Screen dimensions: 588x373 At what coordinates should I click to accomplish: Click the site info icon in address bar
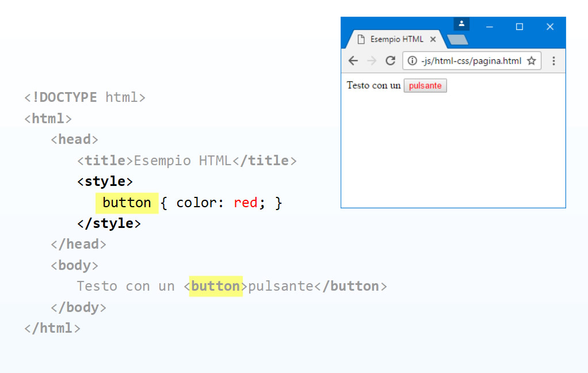pos(412,61)
